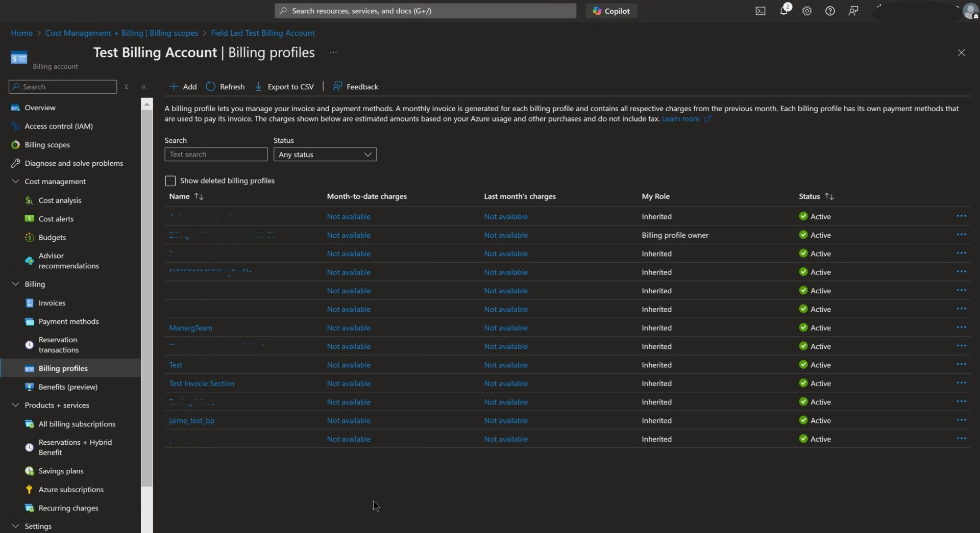Open Access control (IAM)
This screenshot has width=980, height=533.
[59, 126]
